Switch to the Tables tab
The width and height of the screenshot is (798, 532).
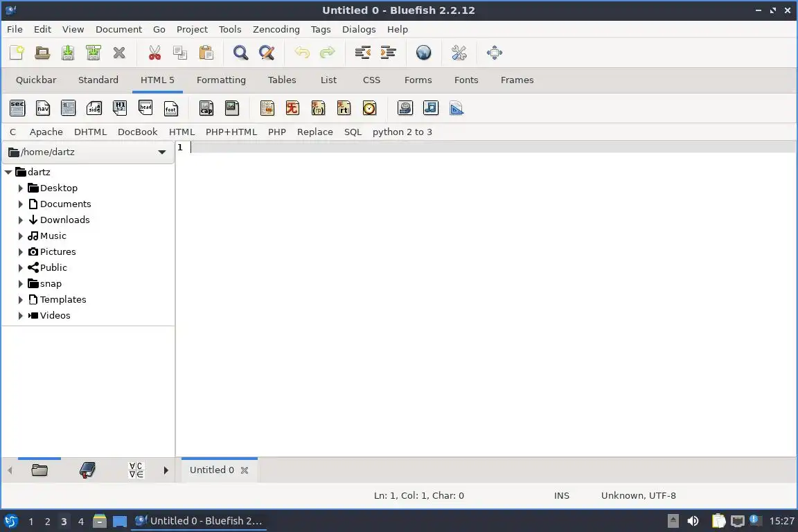pos(282,80)
